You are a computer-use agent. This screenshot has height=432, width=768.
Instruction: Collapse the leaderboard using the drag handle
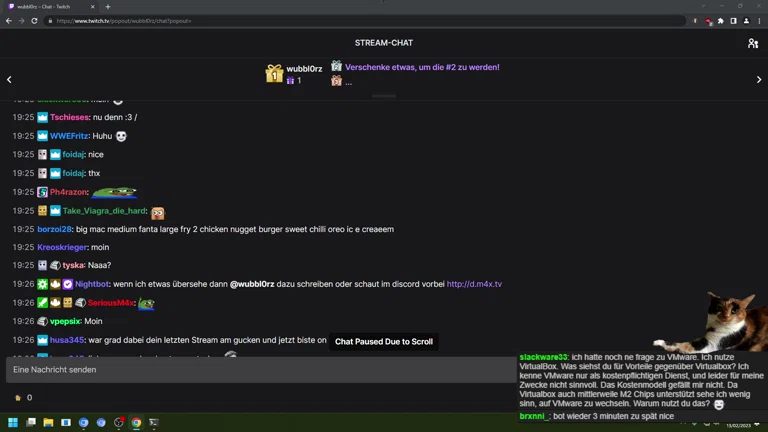[384, 96]
